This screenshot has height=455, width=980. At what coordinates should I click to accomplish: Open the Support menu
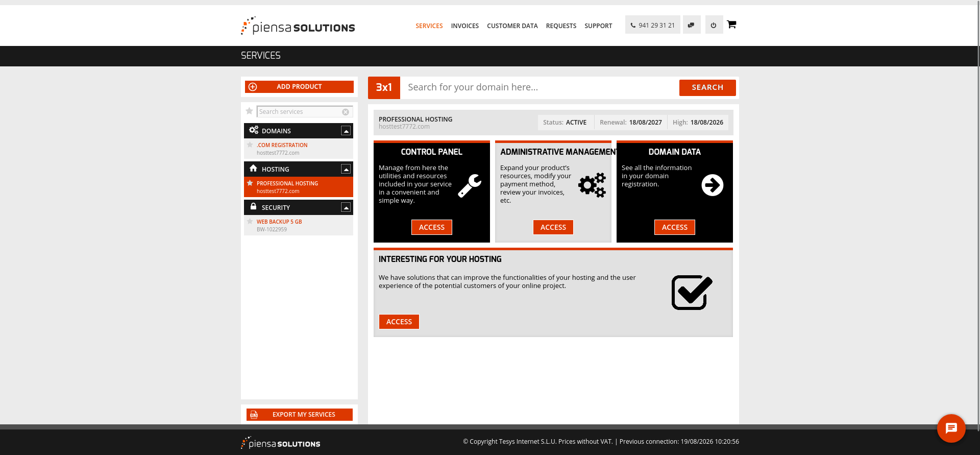(x=598, y=26)
